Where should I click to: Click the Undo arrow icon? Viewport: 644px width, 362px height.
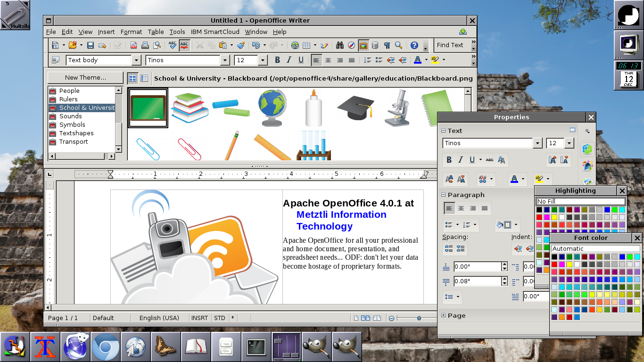click(256, 45)
